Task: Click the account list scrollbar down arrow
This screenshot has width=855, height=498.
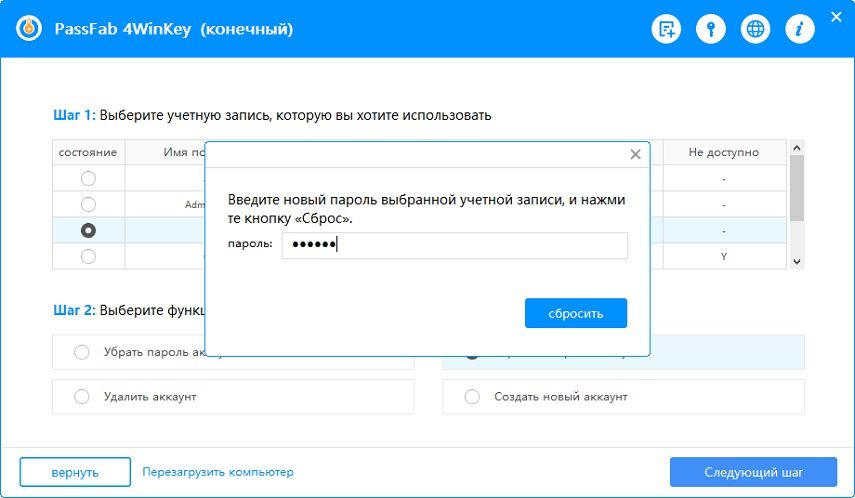Action: coord(797,262)
